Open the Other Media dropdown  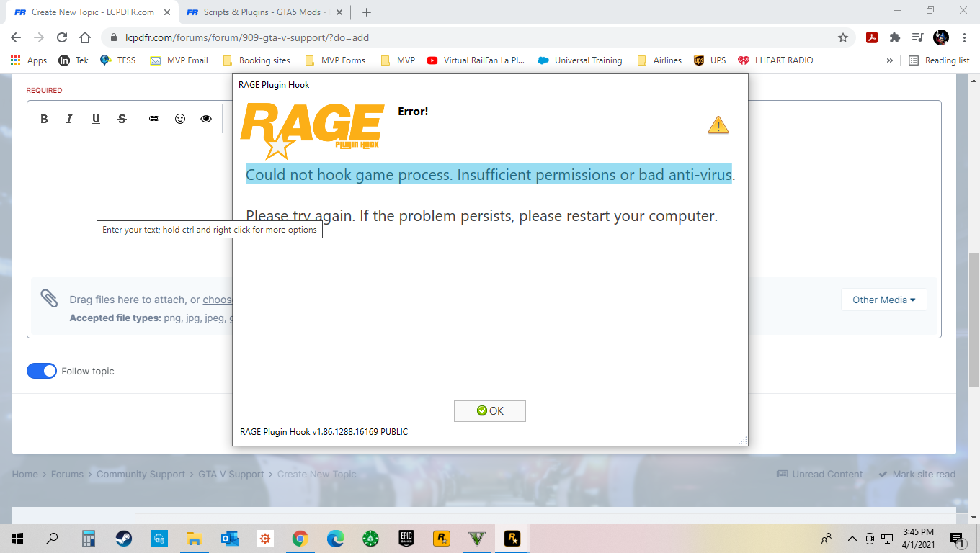[x=883, y=300]
